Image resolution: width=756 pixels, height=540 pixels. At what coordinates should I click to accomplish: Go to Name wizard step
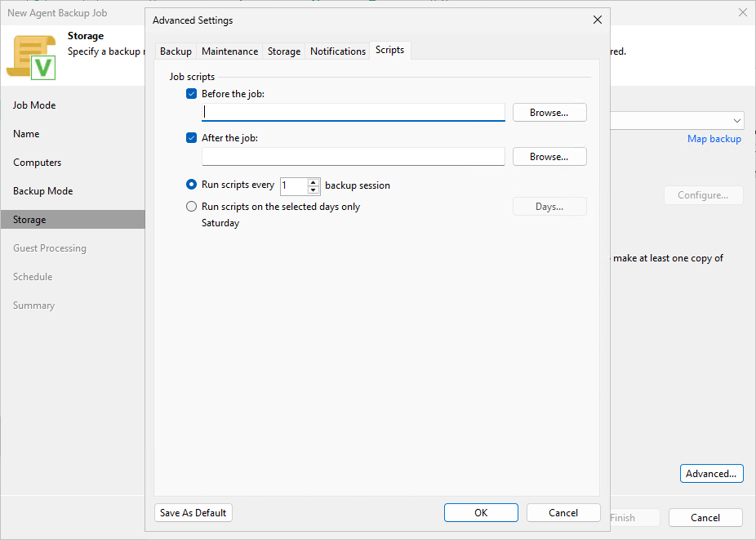26,134
